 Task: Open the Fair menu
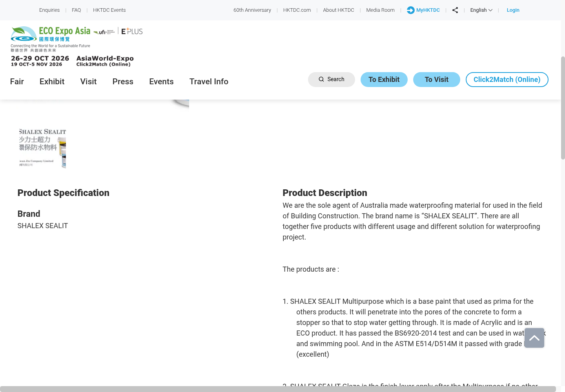[17, 82]
